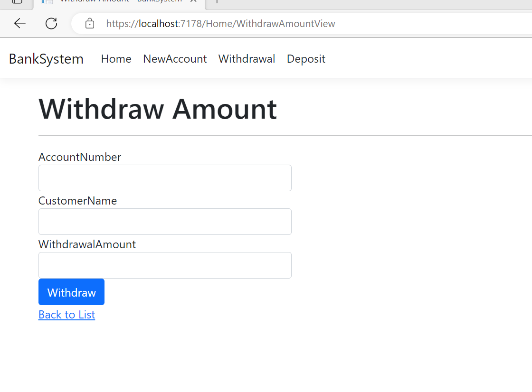
Task: Open the Home navigation link
Action: [116, 59]
